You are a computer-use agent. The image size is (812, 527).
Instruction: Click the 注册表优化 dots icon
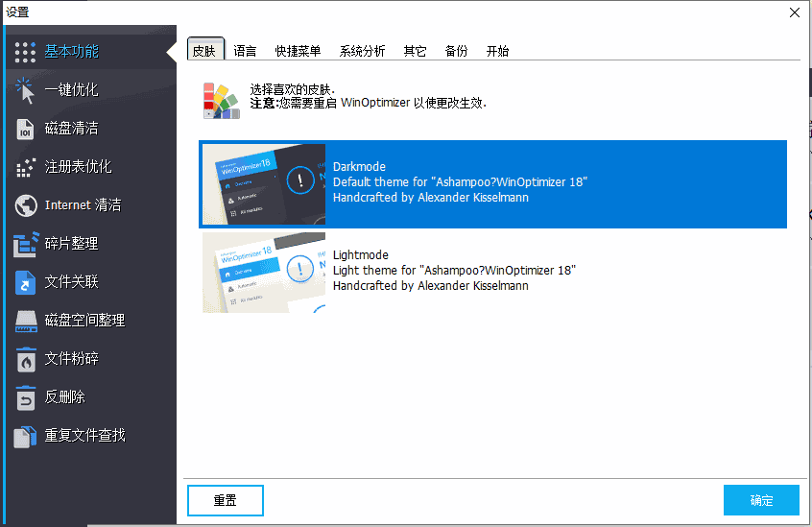(x=25, y=167)
